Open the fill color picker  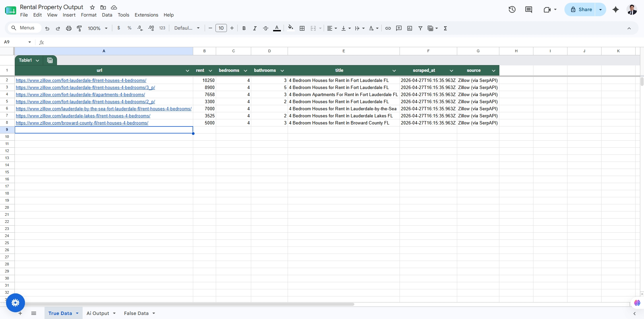[291, 28]
